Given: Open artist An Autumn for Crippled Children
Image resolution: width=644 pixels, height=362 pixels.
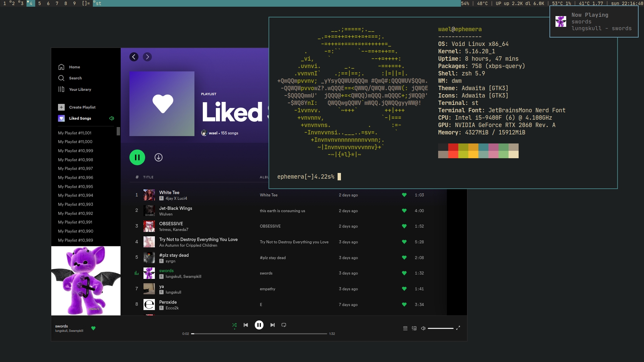Looking at the screenshot, I should point(188,245).
